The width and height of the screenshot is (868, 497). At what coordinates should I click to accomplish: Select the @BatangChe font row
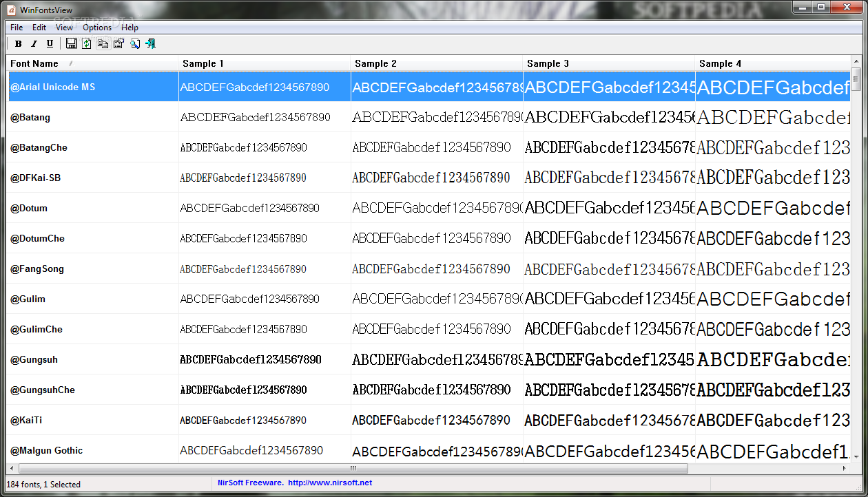(428, 147)
